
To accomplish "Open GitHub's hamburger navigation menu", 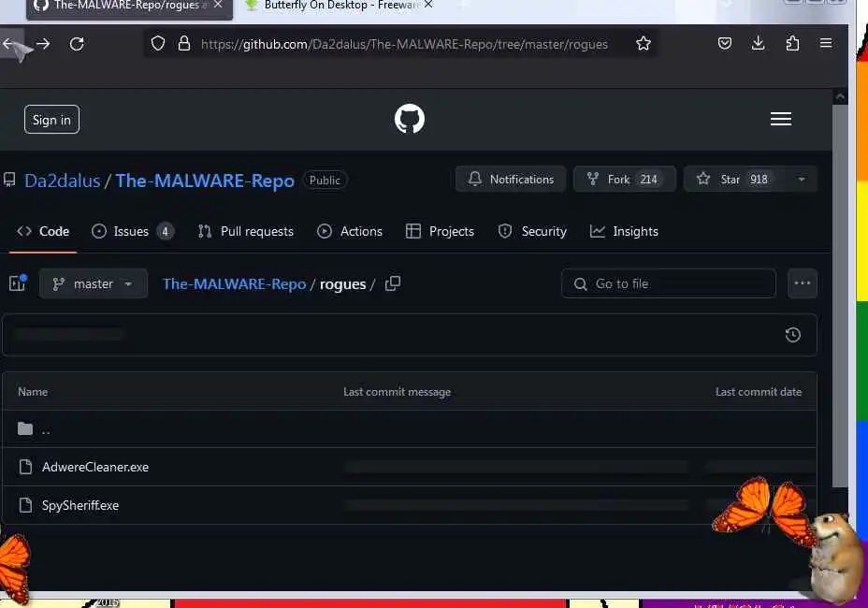I will 780,119.
